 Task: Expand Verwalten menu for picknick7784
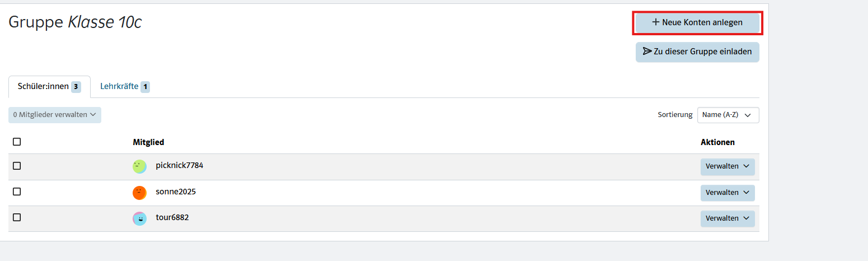pyautogui.click(x=727, y=166)
